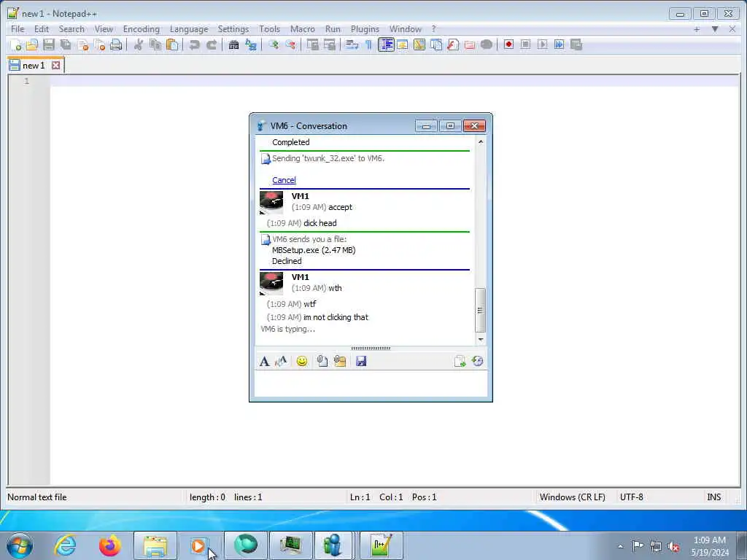
Task: Close the 'new 1' tab with red X
Action: pyautogui.click(x=55, y=65)
